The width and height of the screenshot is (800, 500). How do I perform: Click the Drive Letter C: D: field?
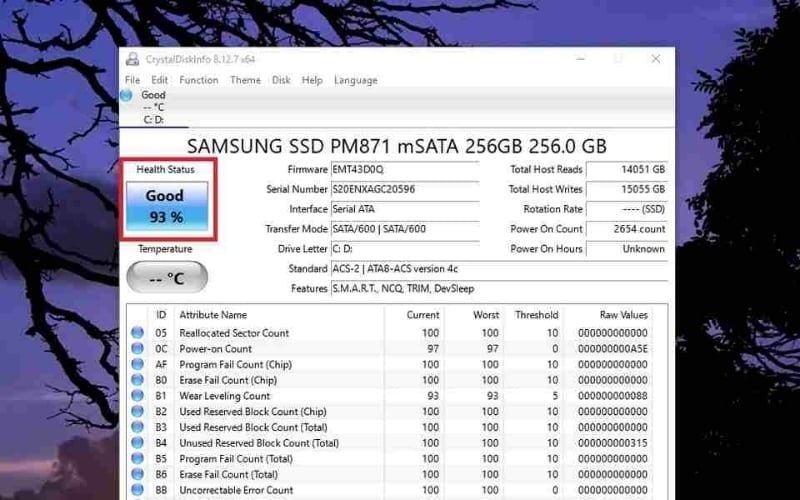405,249
